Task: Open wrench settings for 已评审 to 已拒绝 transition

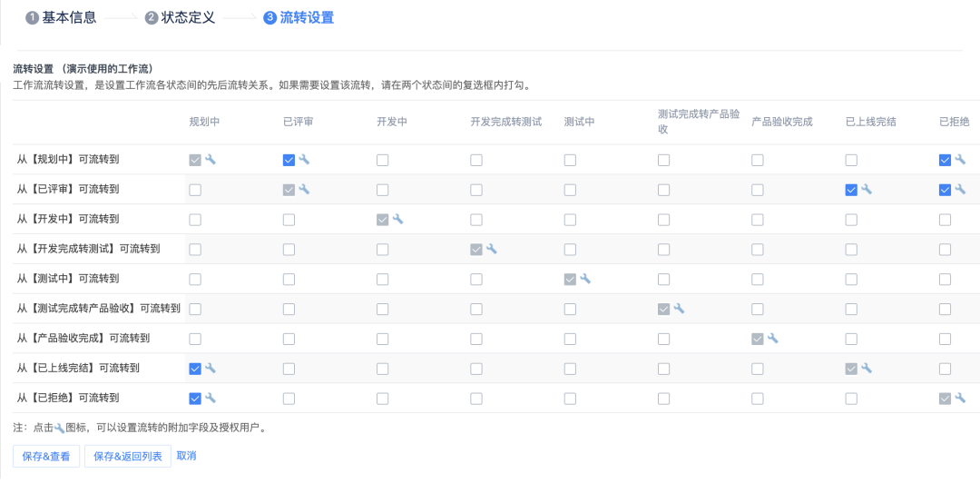Action: pos(960,190)
